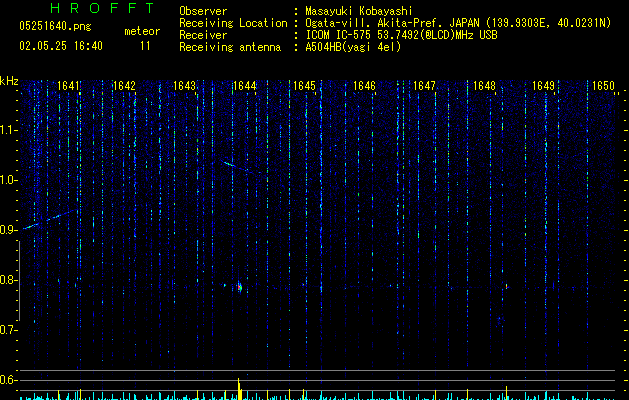
Task: Click the meteor count label
Action: tap(142, 31)
